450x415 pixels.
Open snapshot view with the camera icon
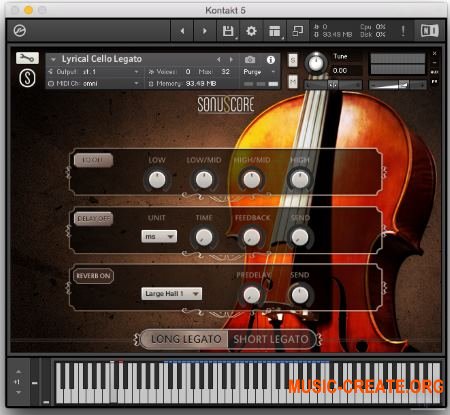(250, 60)
